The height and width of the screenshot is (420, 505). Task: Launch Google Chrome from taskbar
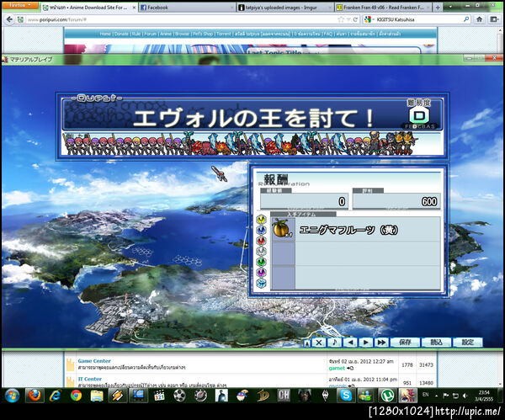coord(76,396)
